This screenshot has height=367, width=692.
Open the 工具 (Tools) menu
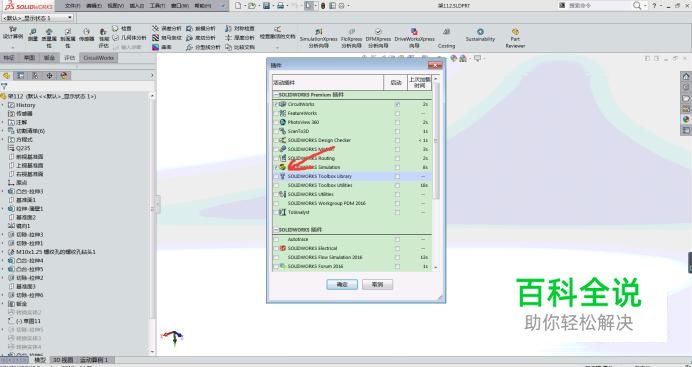pos(157,6)
